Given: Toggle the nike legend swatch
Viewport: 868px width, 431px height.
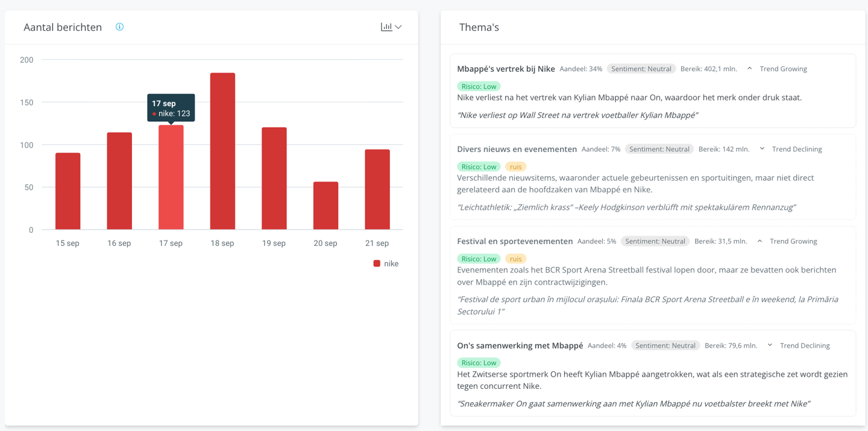Looking at the screenshot, I should 377,263.
